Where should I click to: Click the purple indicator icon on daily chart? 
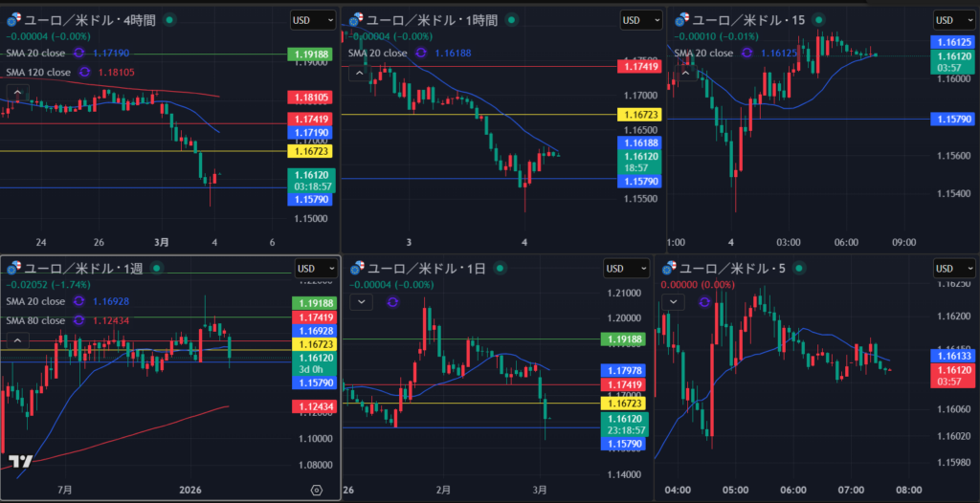tap(392, 302)
